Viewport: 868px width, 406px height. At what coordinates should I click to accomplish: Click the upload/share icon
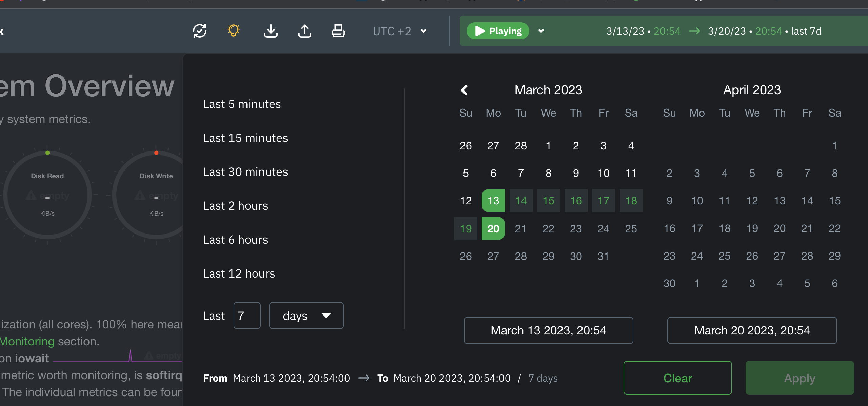pos(304,31)
